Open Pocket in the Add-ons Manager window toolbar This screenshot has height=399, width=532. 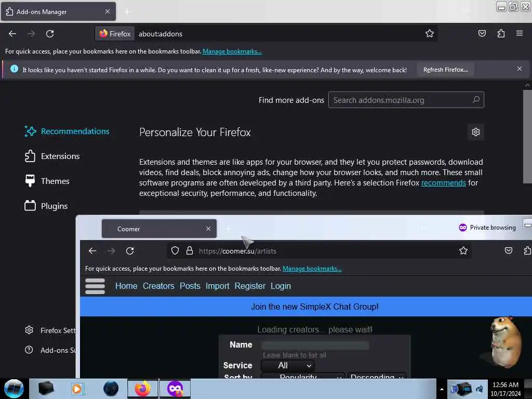482,33
